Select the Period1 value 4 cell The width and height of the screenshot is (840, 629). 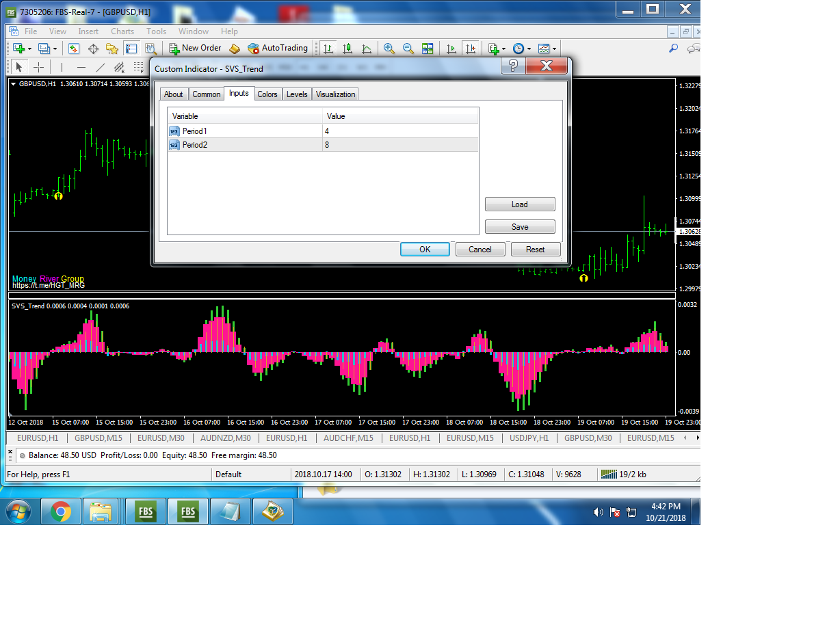pyautogui.click(x=400, y=131)
